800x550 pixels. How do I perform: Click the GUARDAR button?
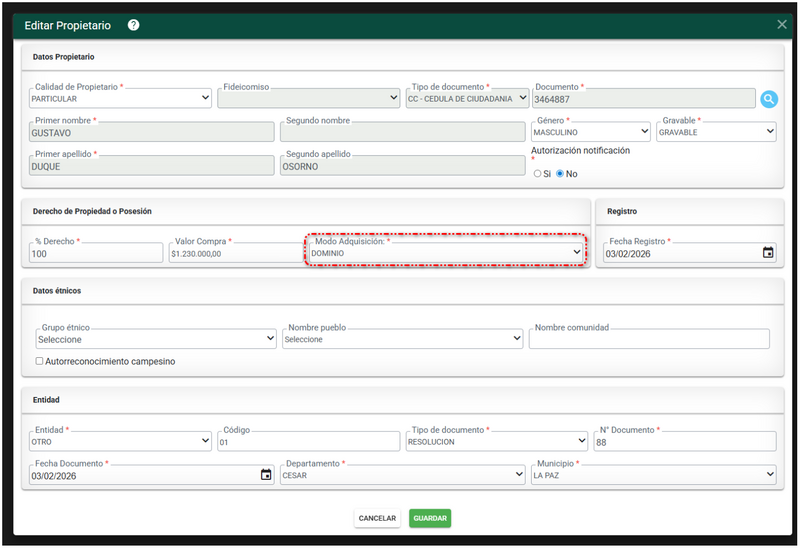(x=430, y=518)
